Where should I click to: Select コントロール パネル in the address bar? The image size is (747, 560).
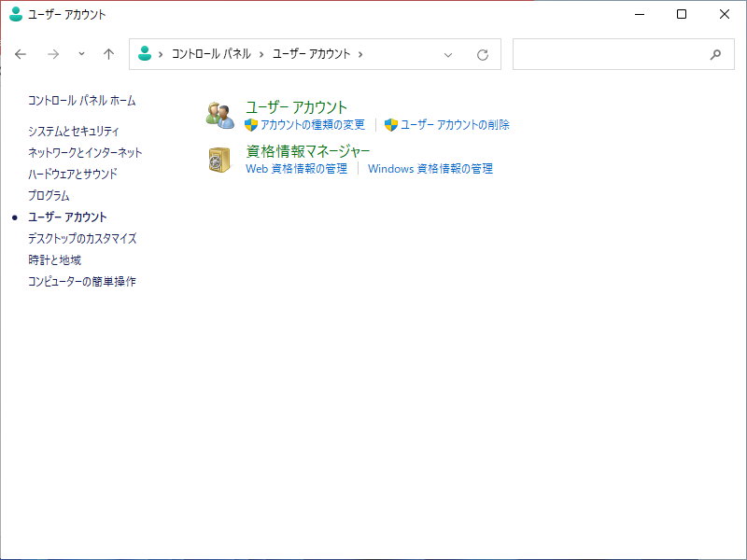pos(211,54)
